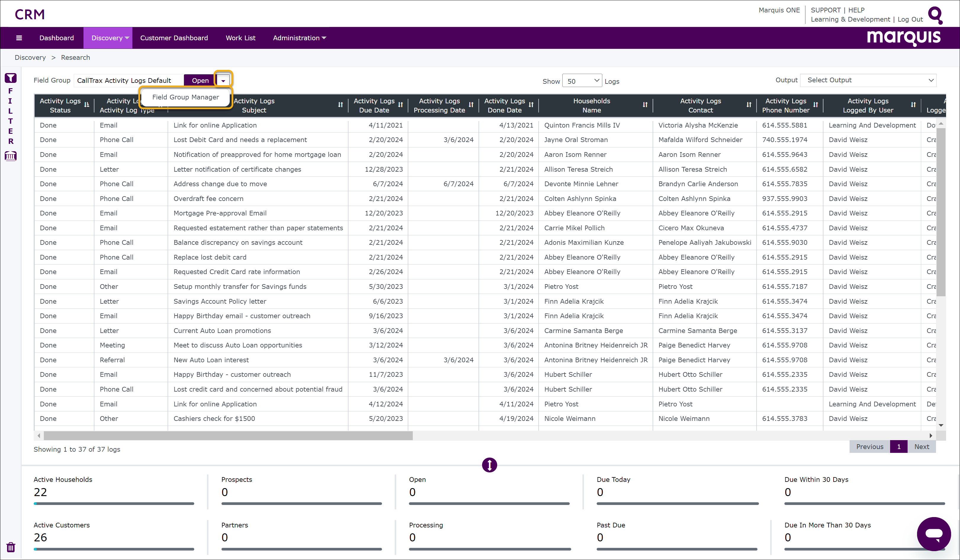The height and width of the screenshot is (560, 960).
Task: Expand the Administration menu dropdown
Action: tap(299, 38)
